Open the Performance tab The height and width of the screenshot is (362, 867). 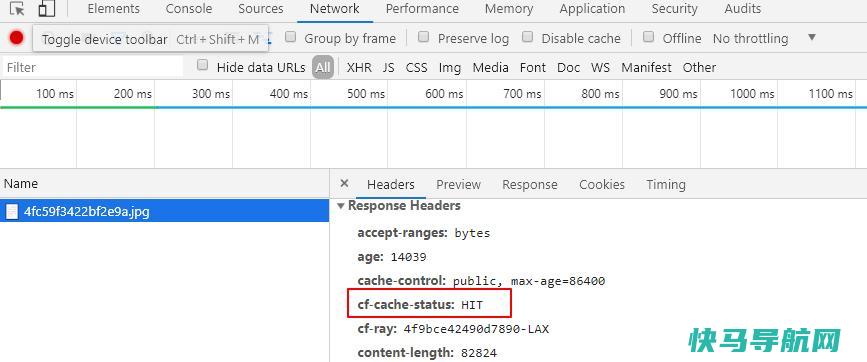[422, 9]
